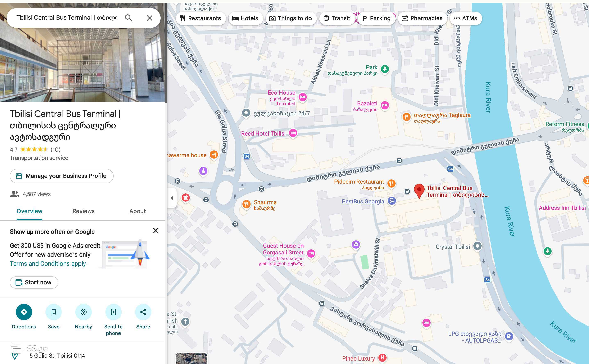Dismiss the Google Ads promotion card
This screenshot has height=364, width=589.
156,231
